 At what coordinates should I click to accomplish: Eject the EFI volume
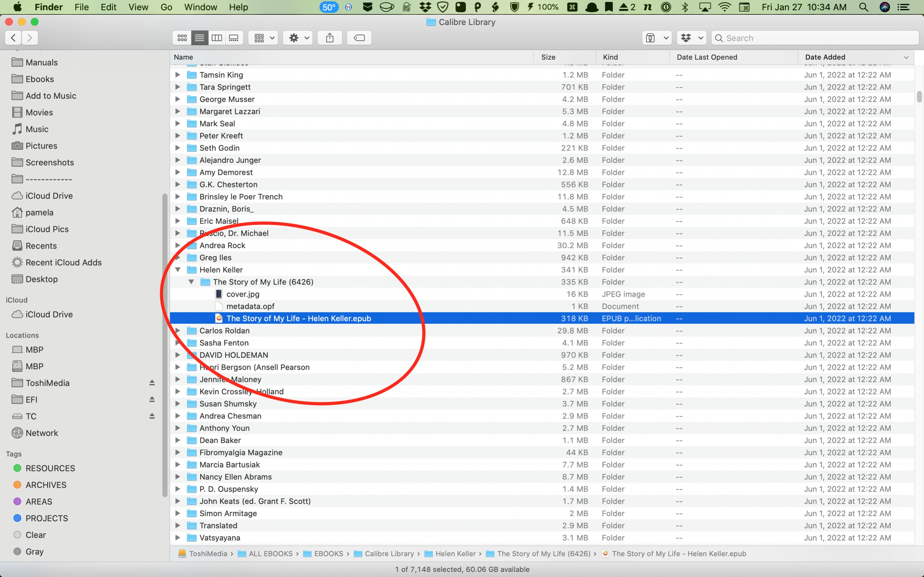pyautogui.click(x=151, y=400)
